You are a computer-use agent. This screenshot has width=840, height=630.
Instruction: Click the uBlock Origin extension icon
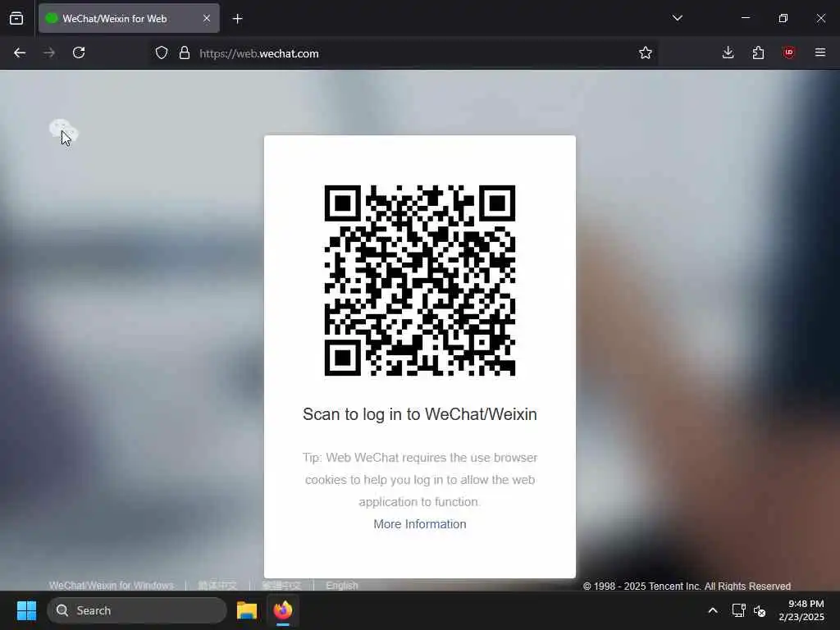pos(788,52)
